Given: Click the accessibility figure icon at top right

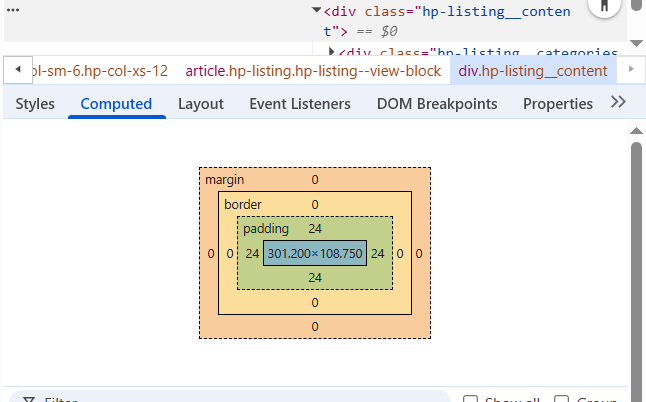Looking at the screenshot, I should [604, 6].
